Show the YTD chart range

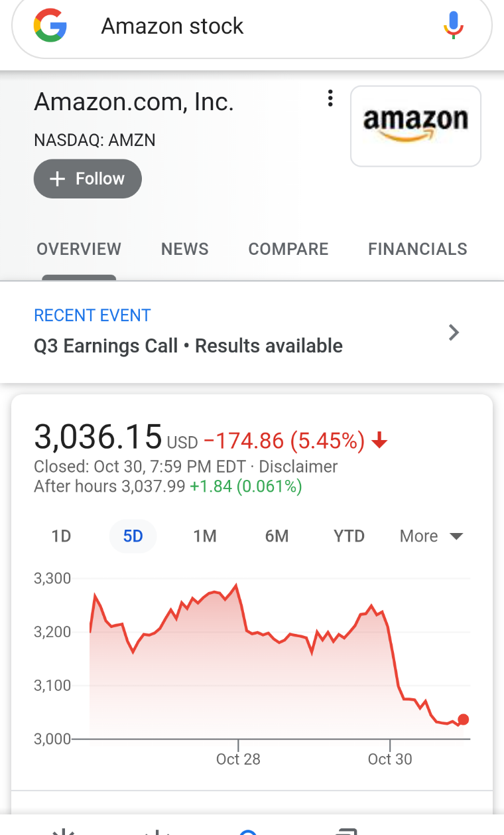[349, 536]
